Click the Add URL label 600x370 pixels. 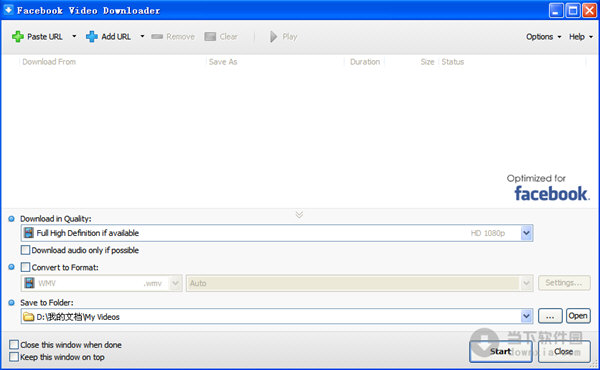116,37
